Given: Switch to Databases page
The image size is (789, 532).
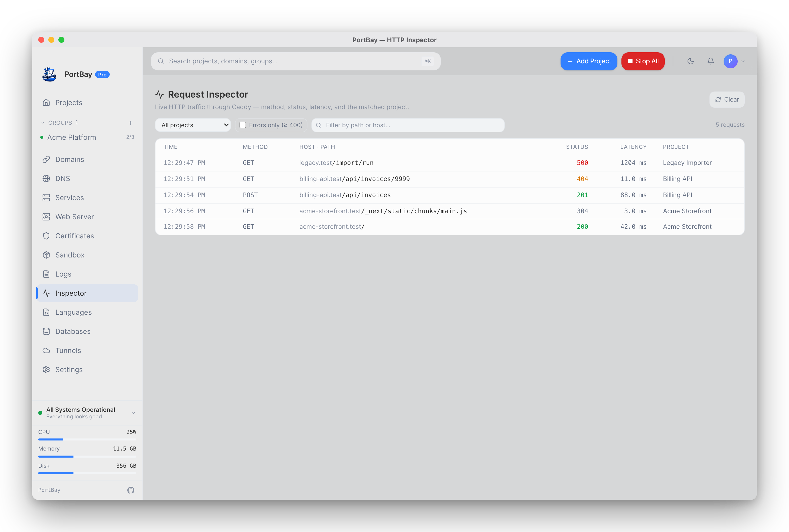Looking at the screenshot, I should pyautogui.click(x=87, y=331).
